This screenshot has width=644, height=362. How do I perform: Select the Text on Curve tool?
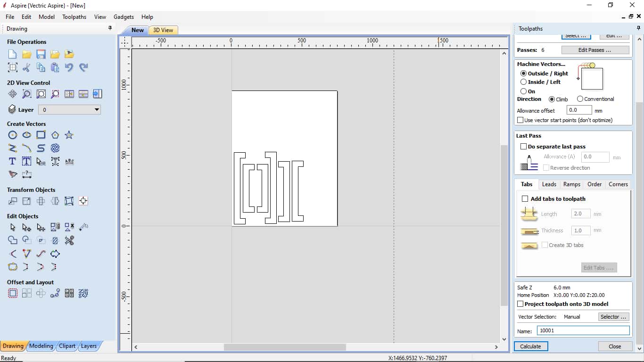69,161
